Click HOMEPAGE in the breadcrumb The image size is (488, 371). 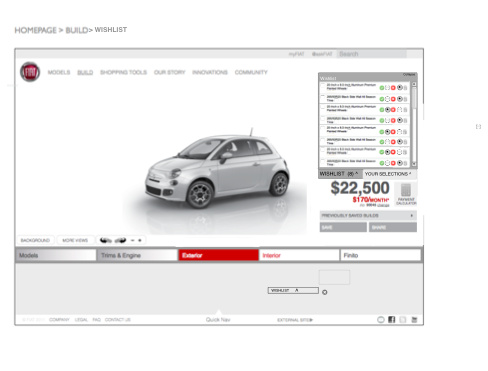pyautogui.click(x=36, y=30)
